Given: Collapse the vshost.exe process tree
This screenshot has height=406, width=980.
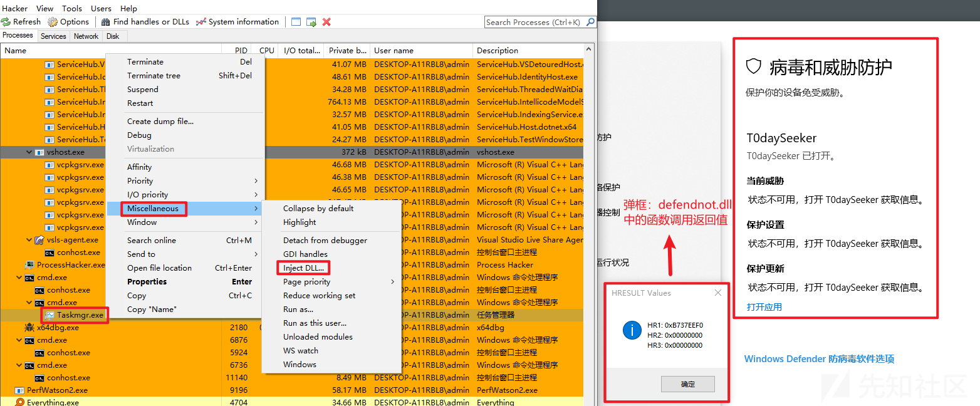Looking at the screenshot, I should (29, 152).
